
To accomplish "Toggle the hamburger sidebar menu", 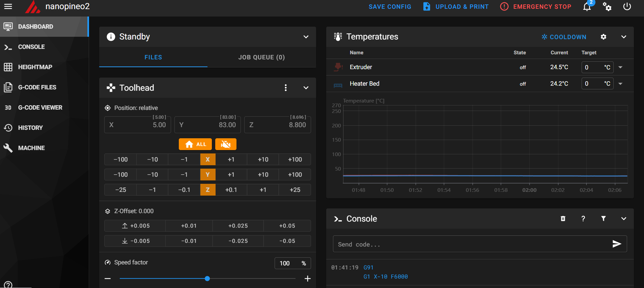I will [8, 6].
